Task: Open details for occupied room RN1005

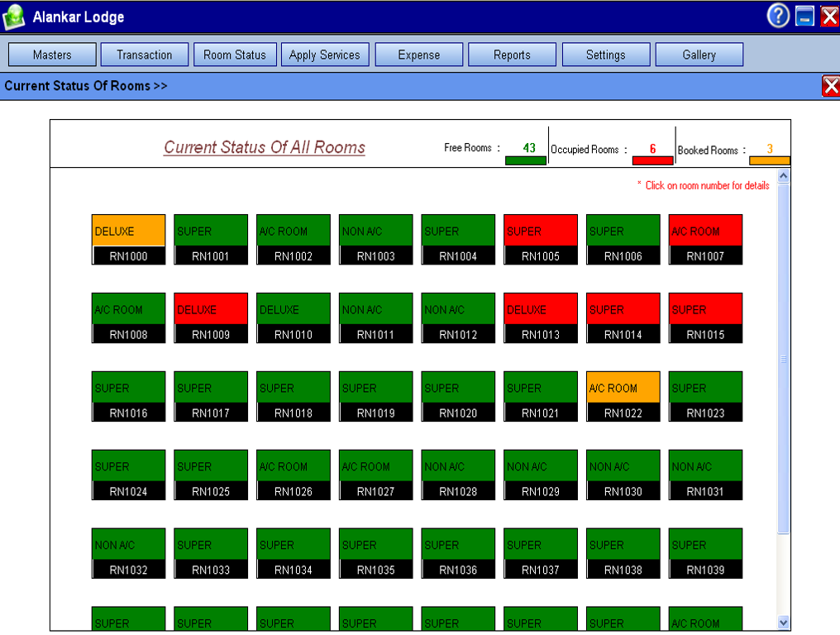Action: (x=541, y=256)
